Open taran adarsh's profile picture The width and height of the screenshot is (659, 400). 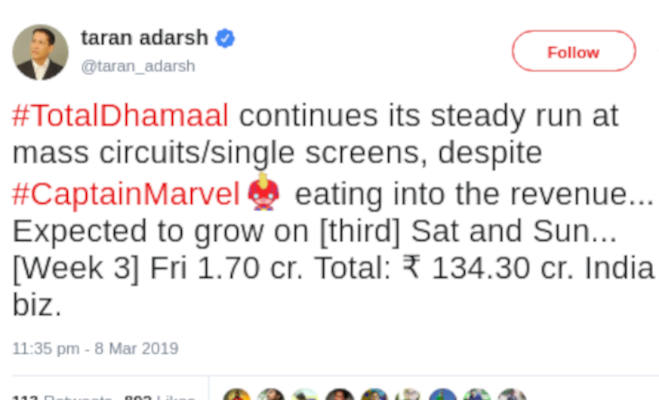click(x=40, y=52)
